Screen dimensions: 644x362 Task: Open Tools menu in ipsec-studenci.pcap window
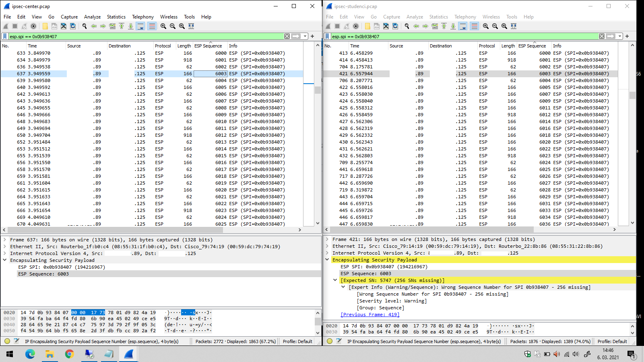(x=512, y=17)
